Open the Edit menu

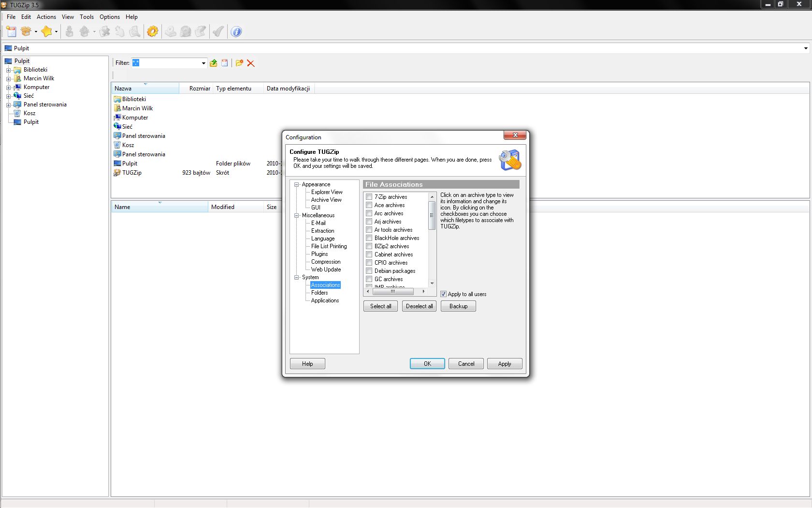click(x=26, y=17)
